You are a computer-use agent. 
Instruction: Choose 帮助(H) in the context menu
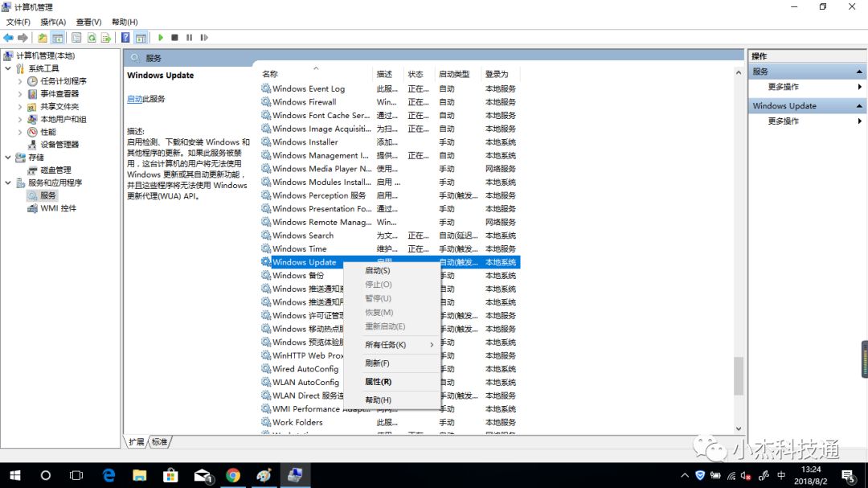click(392, 400)
